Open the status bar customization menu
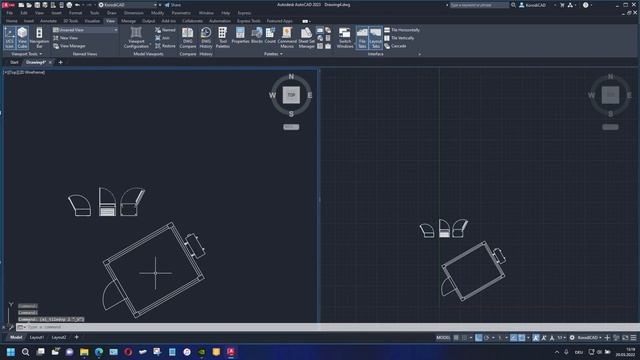The image size is (640, 360). coord(633,338)
